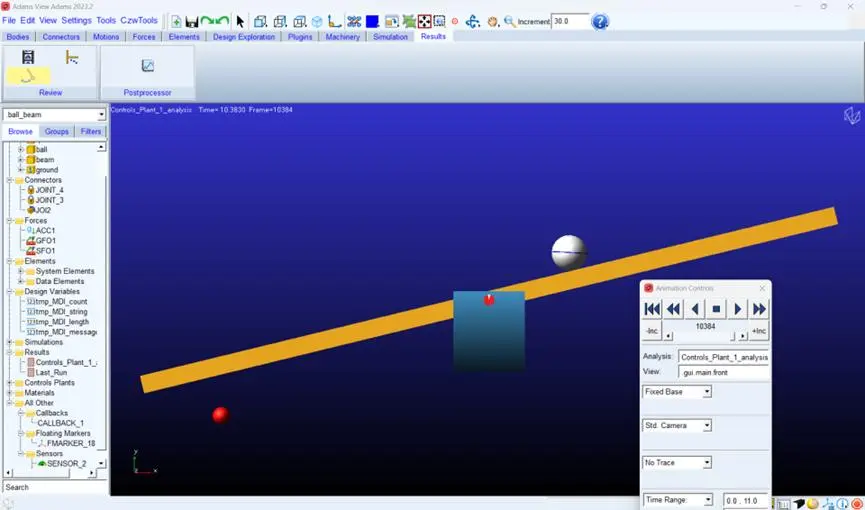Rewind animation to the first frame
This screenshot has height=510, width=865.
tap(652, 309)
